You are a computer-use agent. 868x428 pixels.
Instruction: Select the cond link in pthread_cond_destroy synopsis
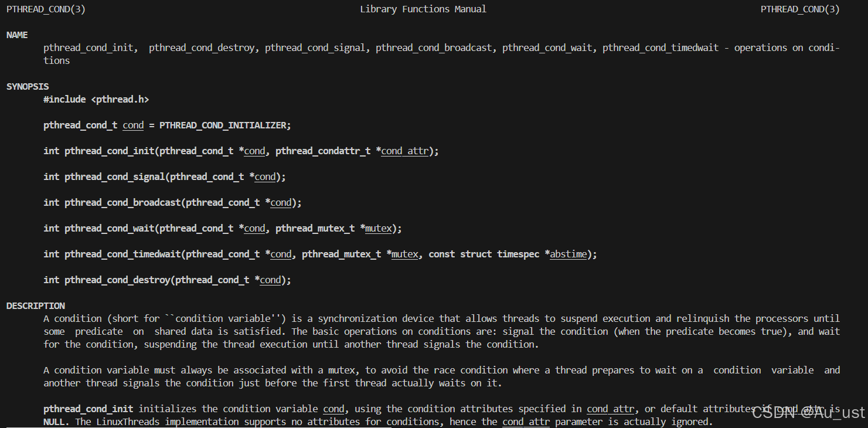tap(269, 280)
